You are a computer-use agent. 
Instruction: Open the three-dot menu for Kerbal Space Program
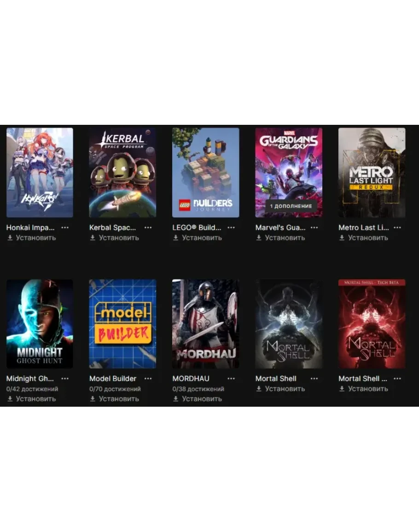tap(148, 228)
